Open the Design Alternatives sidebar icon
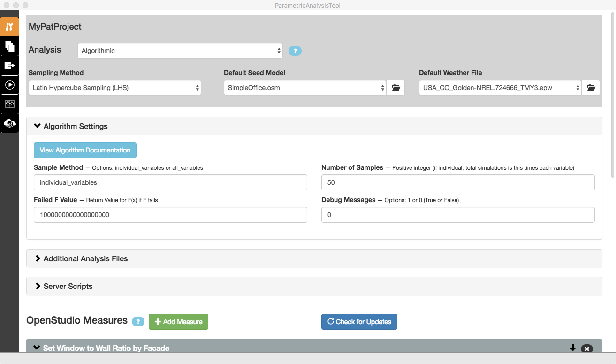This screenshot has height=364, width=616. pyautogui.click(x=9, y=46)
